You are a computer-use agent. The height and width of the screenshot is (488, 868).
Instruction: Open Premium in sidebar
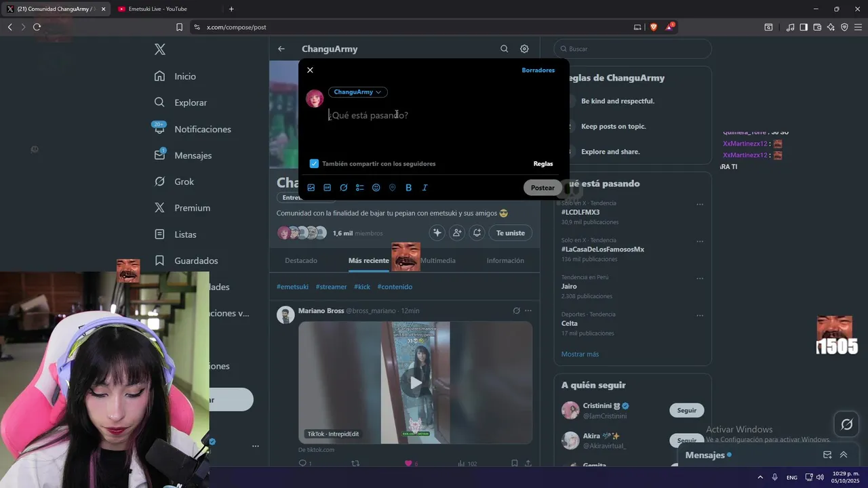182,208
